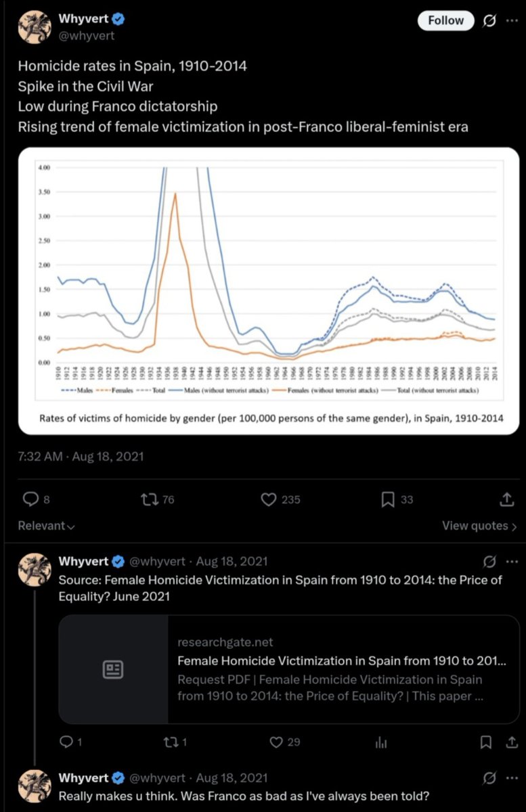Open three-dot menu on the Source reply
Image resolution: width=526 pixels, height=812 pixels.
pos(511,561)
